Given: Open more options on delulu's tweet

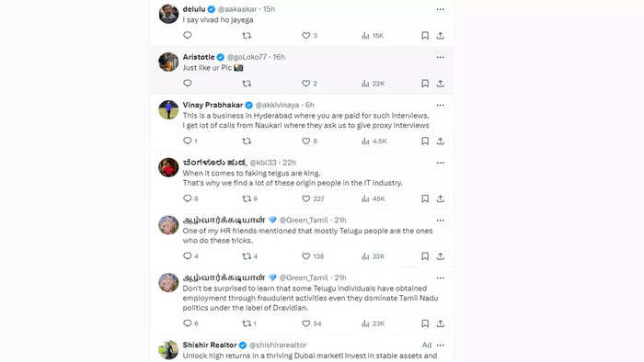Looking at the screenshot, I should coord(441,9).
